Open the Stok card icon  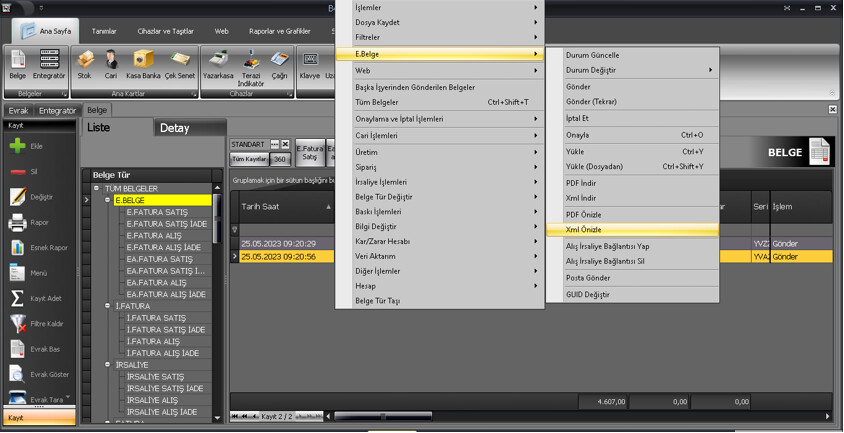[85, 59]
